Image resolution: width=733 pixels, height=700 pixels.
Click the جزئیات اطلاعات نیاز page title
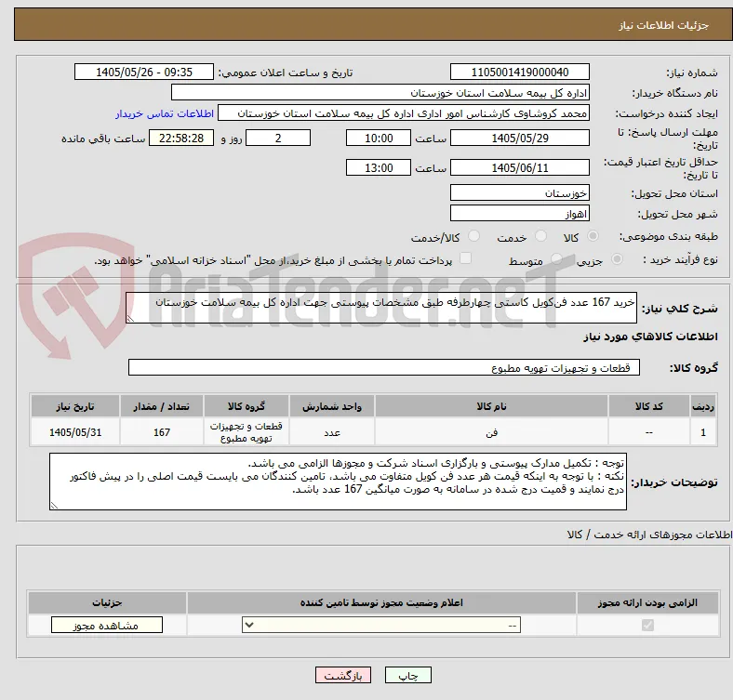tap(664, 25)
